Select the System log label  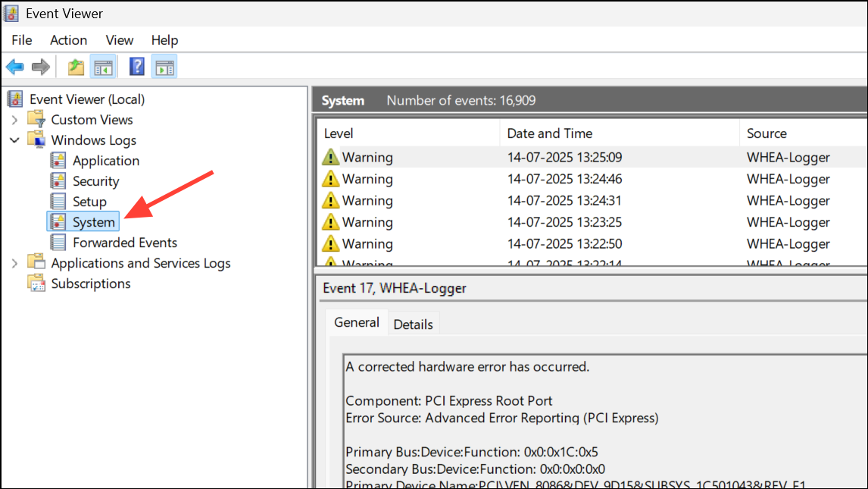pos(94,222)
